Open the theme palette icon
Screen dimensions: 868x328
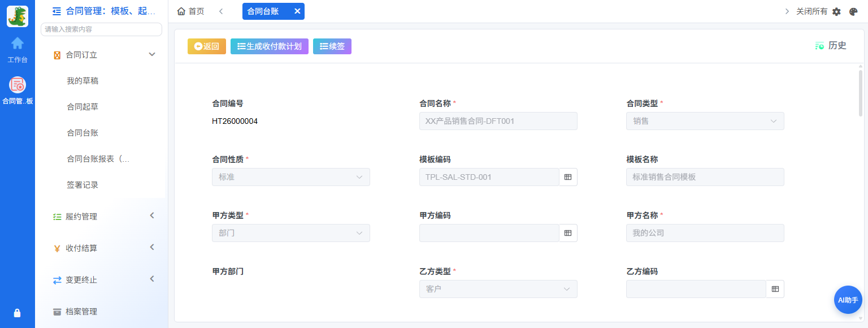(853, 11)
